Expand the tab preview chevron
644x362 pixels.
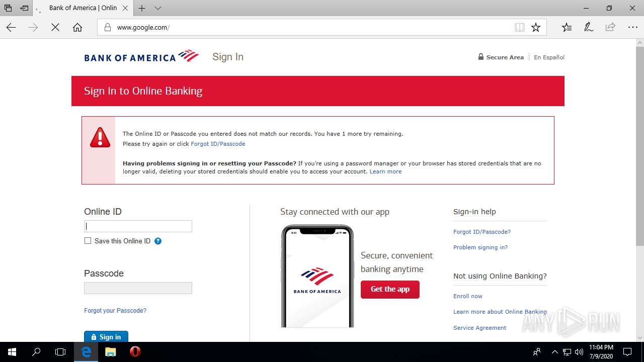click(x=158, y=8)
